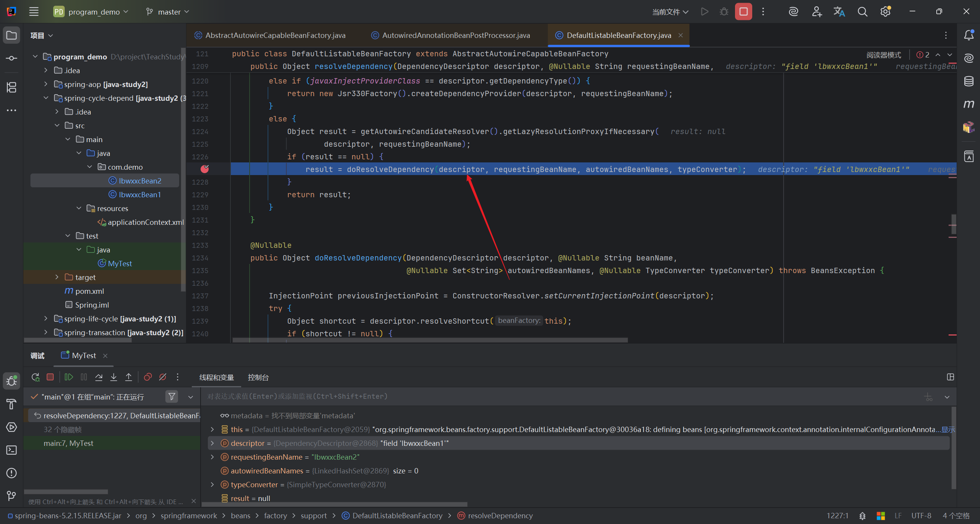Viewport: 980px width, 524px height.
Task: Open the Maven tool window icon
Action: point(969,104)
